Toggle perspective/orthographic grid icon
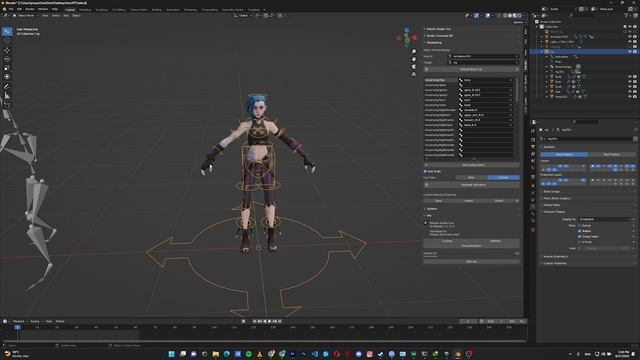 [414, 74]
